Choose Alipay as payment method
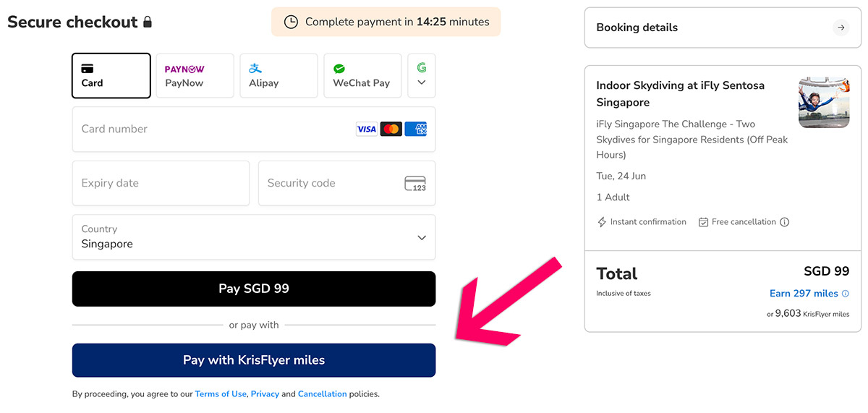868x413 pixels. pos(278,76)
